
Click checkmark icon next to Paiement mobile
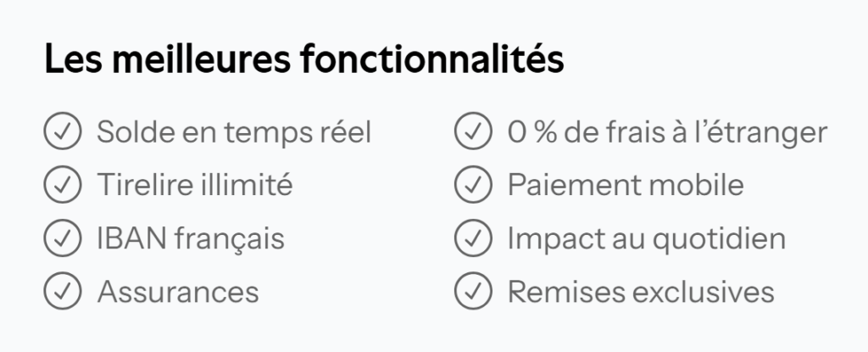click(x=473, y=185)
